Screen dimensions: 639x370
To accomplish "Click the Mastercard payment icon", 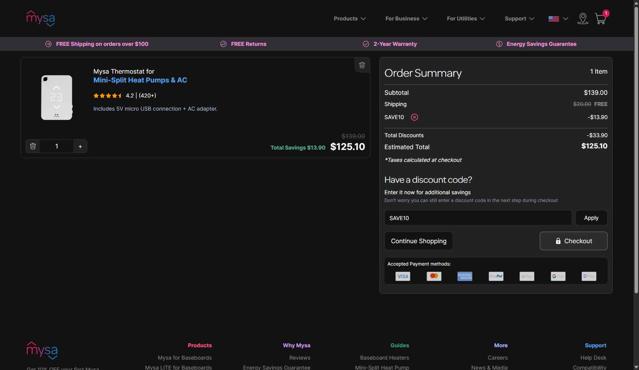I will 434,276.
